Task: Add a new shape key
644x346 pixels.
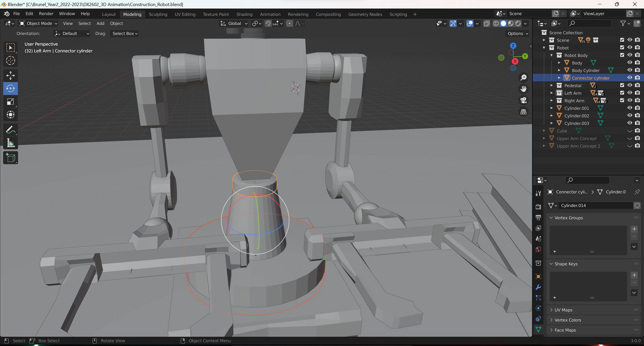Action: (x=634, y=275)
